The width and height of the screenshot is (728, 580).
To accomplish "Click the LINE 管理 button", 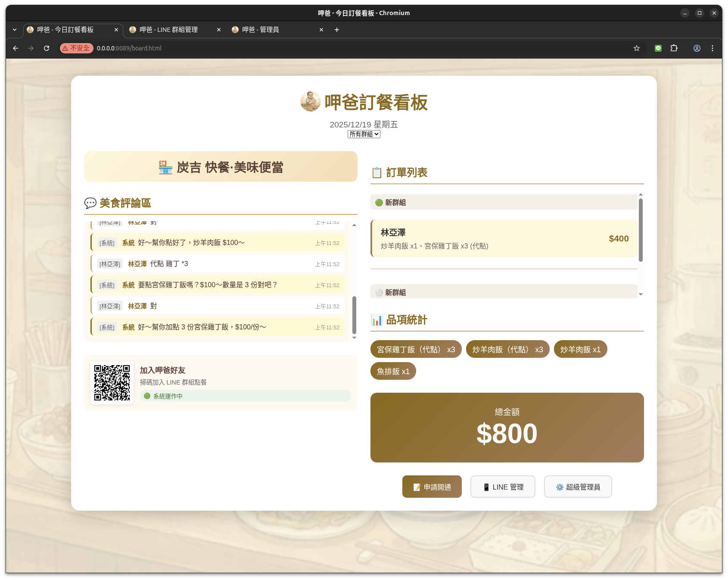I will coord(502,487).
